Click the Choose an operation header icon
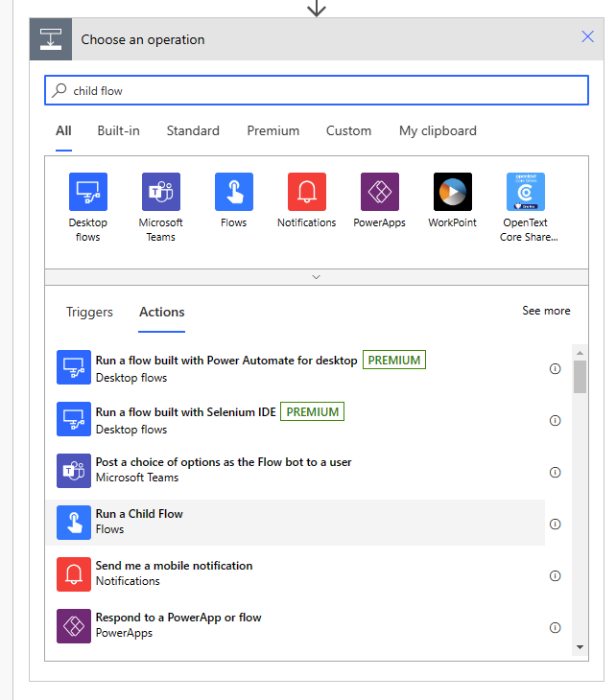Image resolution: width=616 pixels, height=700 pixels. (x=51, y=39)
